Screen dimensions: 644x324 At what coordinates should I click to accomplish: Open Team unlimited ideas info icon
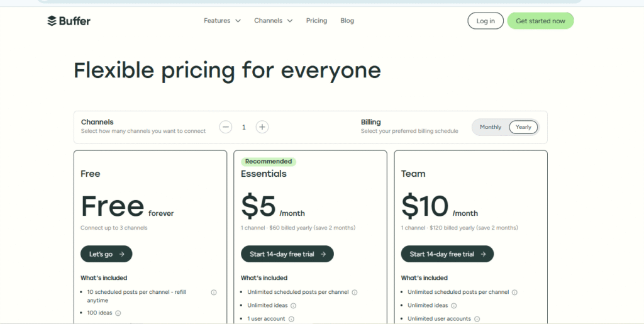pos(453,306)
